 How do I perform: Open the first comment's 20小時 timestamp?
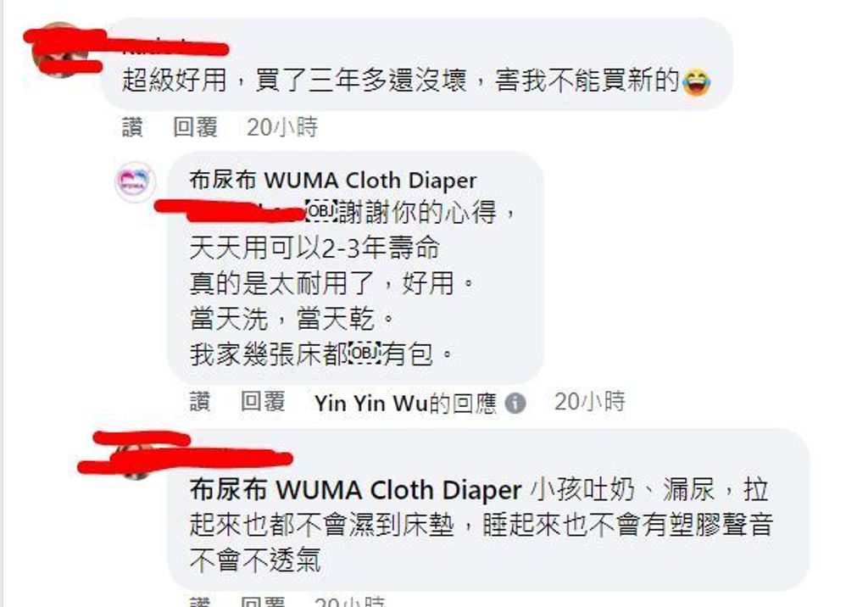[x=282, y=127]
